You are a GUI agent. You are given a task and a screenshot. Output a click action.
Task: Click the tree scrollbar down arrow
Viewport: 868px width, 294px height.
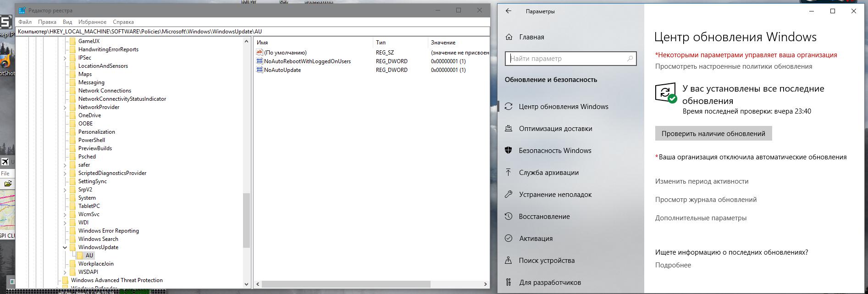click(x=246, y=284)
